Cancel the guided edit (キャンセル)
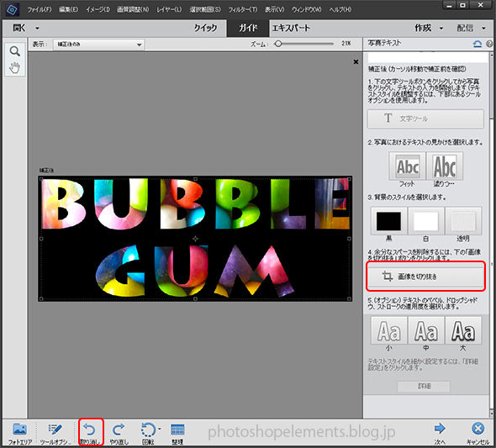Viewport: 496px width, 448px height. (478, 434)
